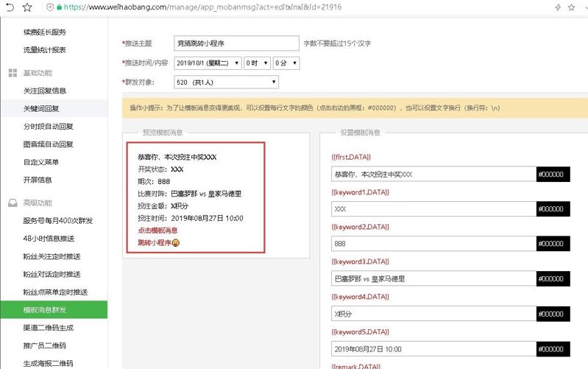Click the 操作小提示 tip banner text
Screen dimensions: 588x369
(315, 108)
